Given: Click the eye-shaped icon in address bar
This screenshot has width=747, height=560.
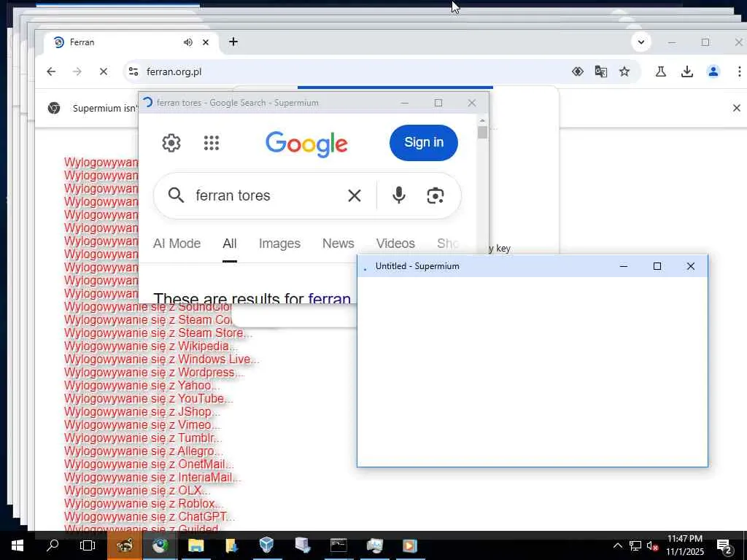Looking at the screenshot, I should coord(578,72).
